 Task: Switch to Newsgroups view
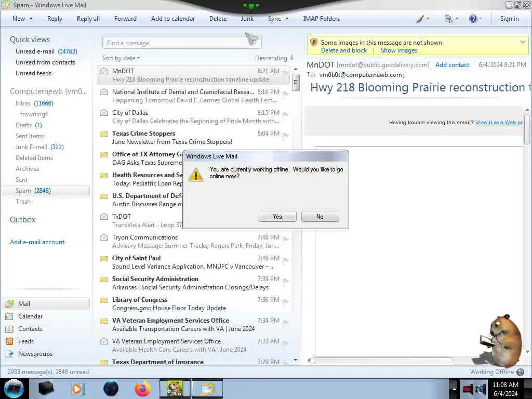click(35, 353)
